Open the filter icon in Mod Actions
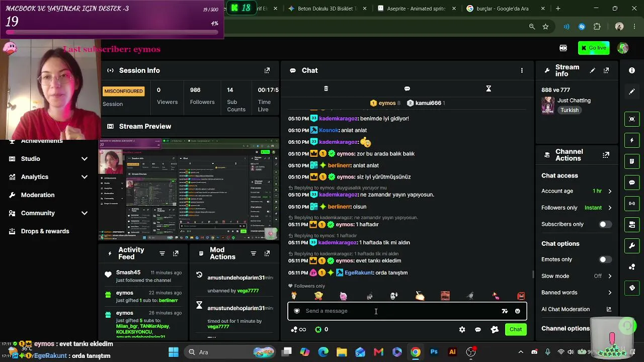The width and height of the screenshot is (644, 362). point(254,253)
